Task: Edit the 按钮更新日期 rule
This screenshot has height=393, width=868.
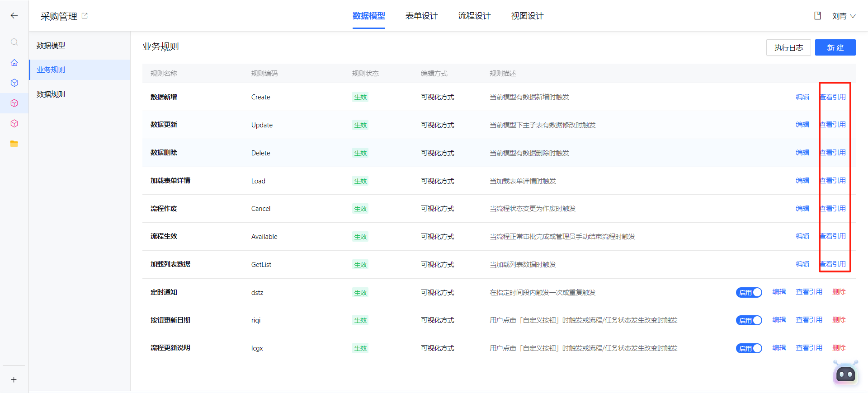Action: pyautogui.click(x=779, y=319)
